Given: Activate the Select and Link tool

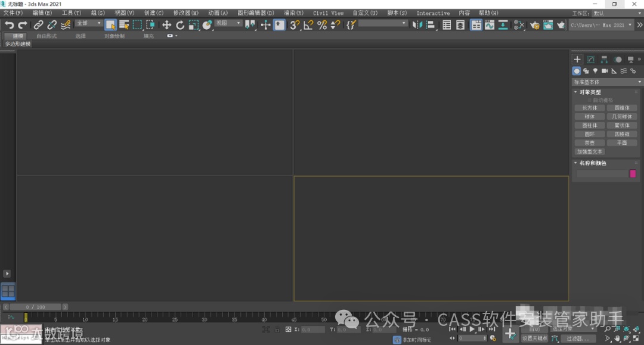Looking at the screenshot, I should click(38, 25).
